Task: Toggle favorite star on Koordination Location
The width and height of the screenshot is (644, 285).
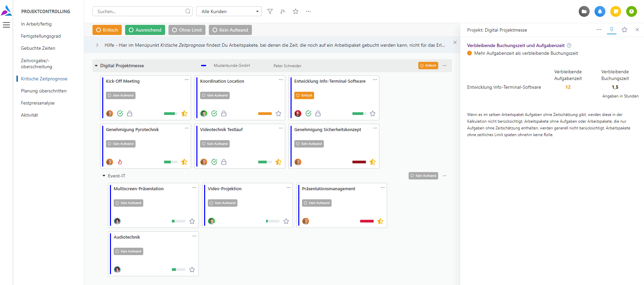Action: coord(278,114)
